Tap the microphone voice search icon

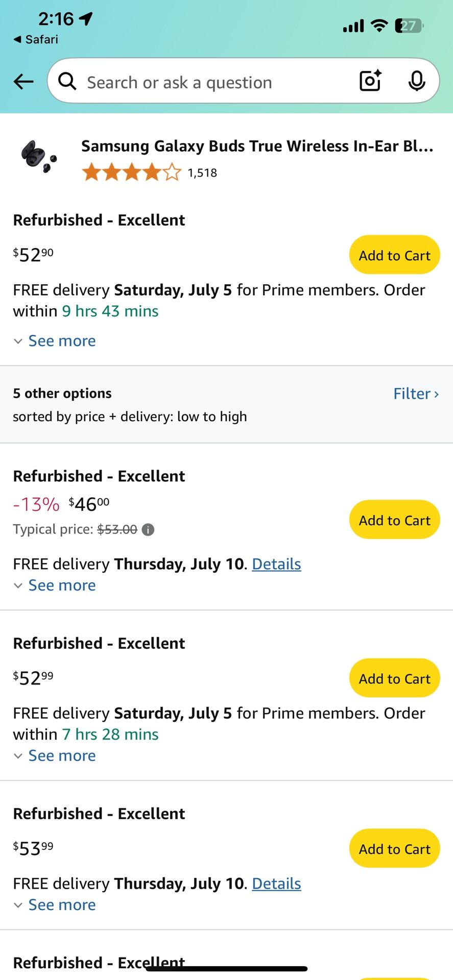coord(417,81)
